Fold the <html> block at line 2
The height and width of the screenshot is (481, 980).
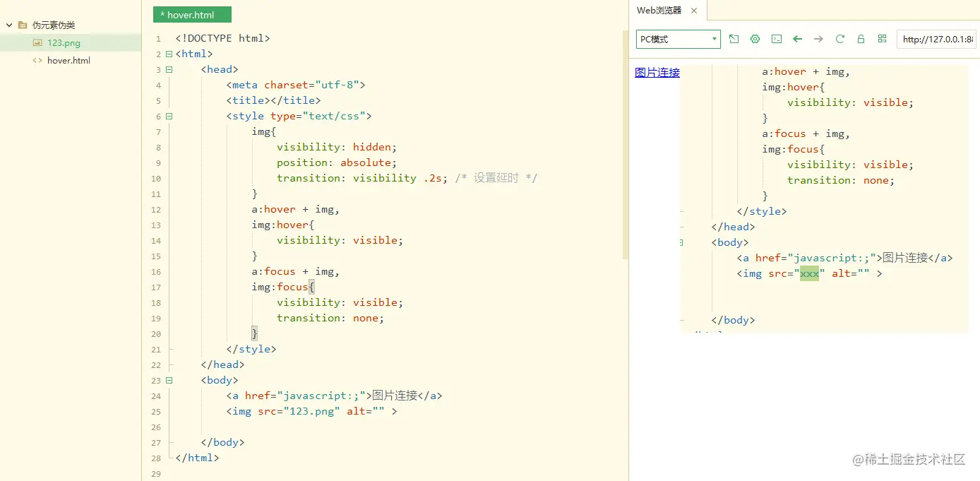[x=169, y=54]
